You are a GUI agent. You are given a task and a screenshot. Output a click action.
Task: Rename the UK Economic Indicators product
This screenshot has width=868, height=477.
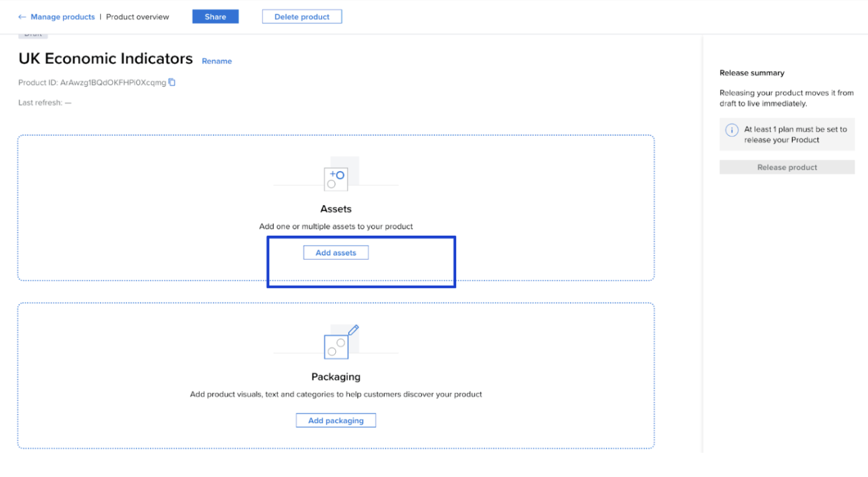coord(216,61)
